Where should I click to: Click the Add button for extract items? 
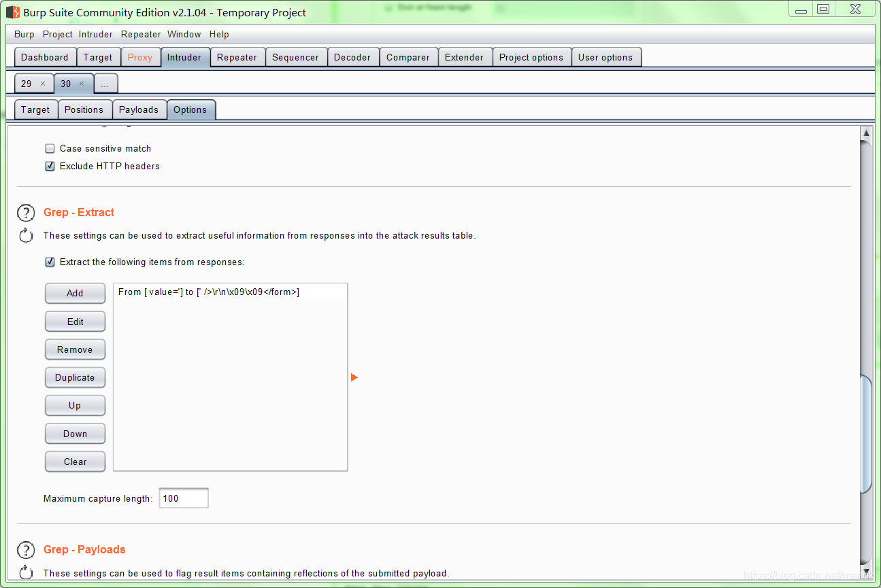pos(76,293)
